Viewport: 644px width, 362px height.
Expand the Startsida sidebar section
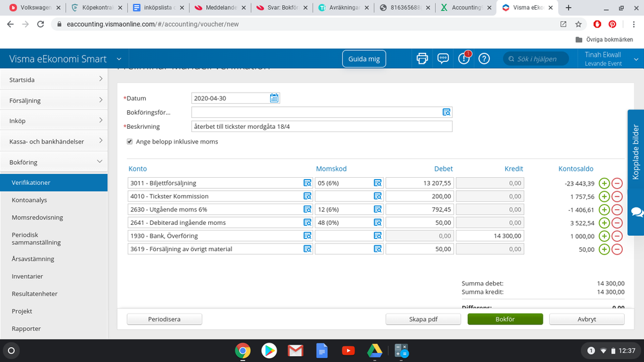[54, 80]
